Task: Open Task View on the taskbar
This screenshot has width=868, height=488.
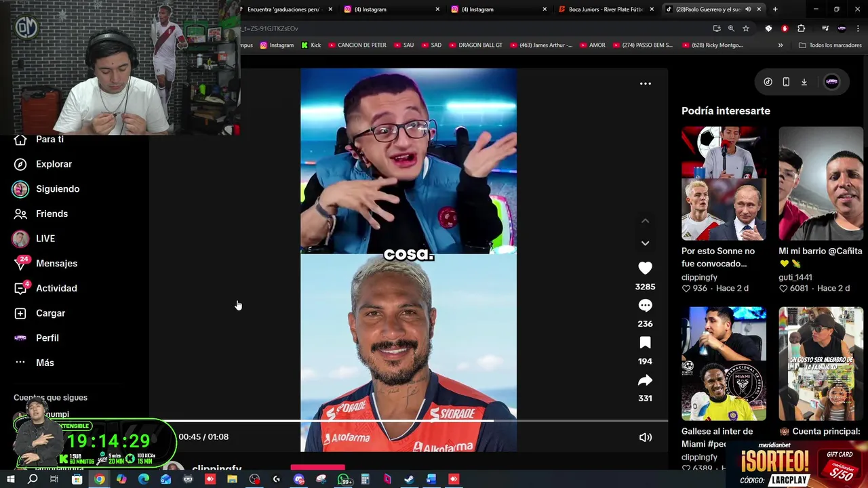Action: click(54, 480)
